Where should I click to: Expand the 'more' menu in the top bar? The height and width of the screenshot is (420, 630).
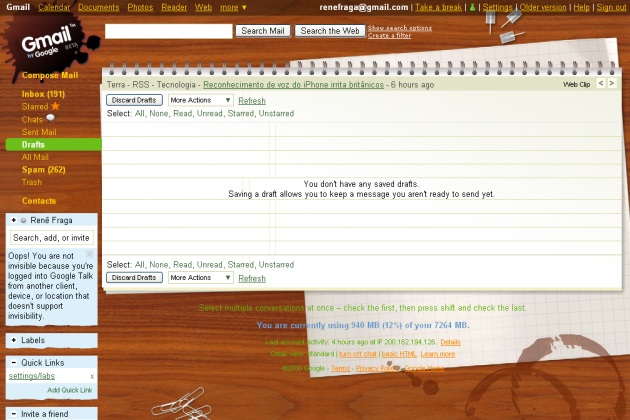[233, 7]
